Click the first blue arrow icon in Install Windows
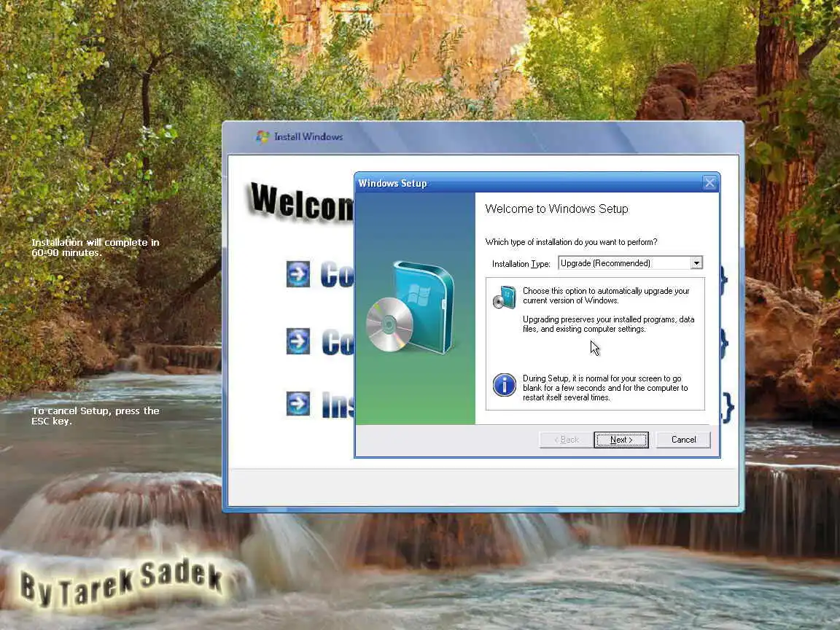Screen dimensions: 840x630 tap(297, 274)
